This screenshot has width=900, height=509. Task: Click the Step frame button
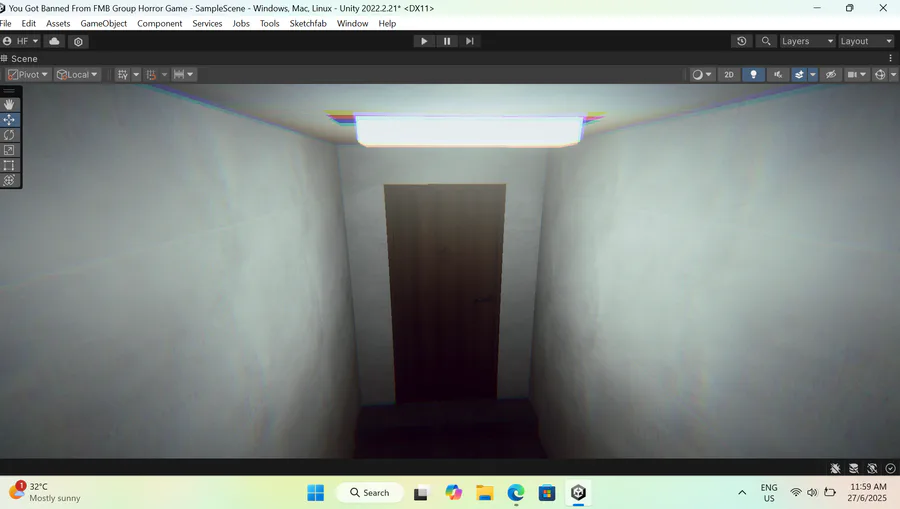(x=470, y=41)
